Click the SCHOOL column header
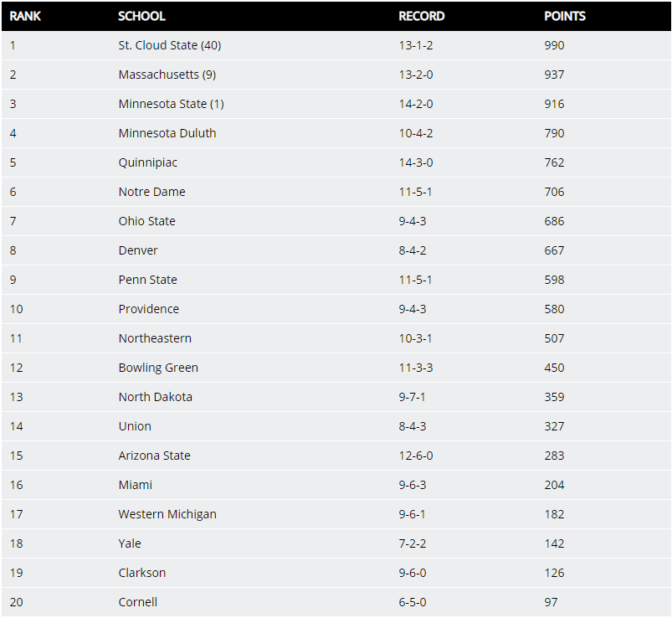Viewport: 672px width, 618px height. [141, 16]
